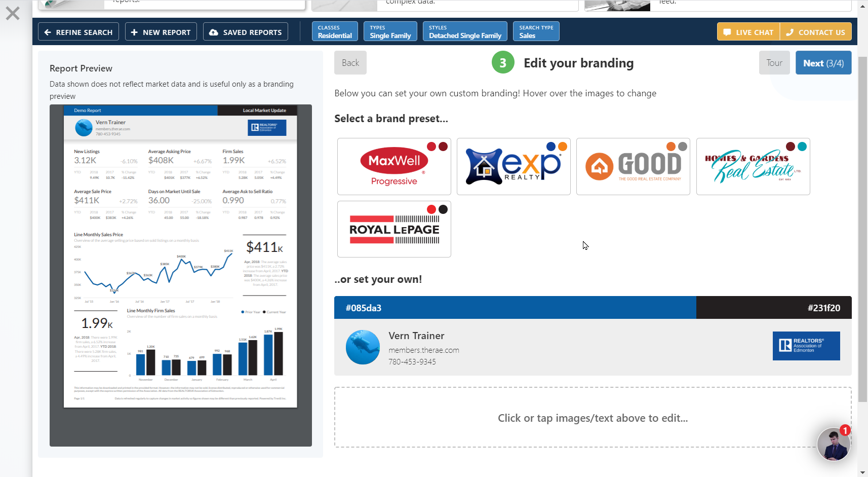Viewport: 868px width, 477px height.
Task: Start a New Report
Action: [161, 32]
